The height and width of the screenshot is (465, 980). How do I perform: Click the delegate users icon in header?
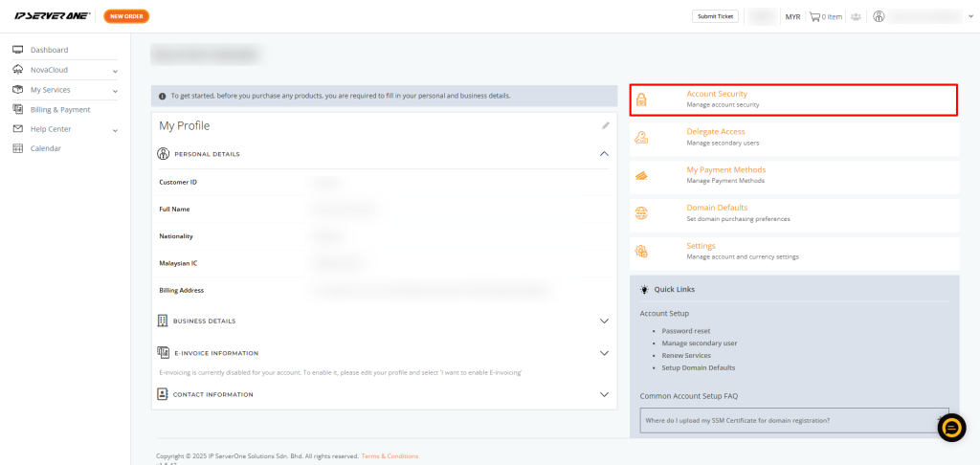[856, 17]
